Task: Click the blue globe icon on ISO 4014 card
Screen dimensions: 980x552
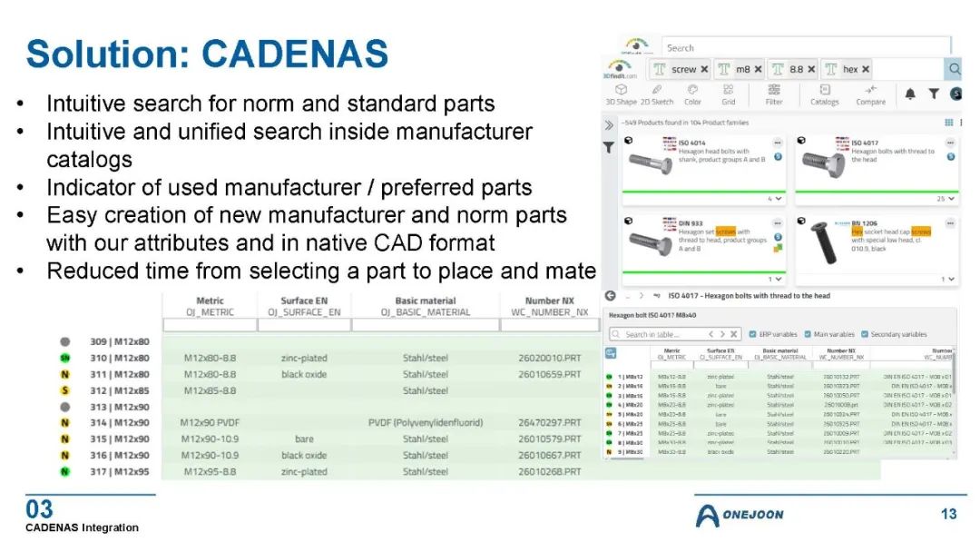Action: pos(779,157)
